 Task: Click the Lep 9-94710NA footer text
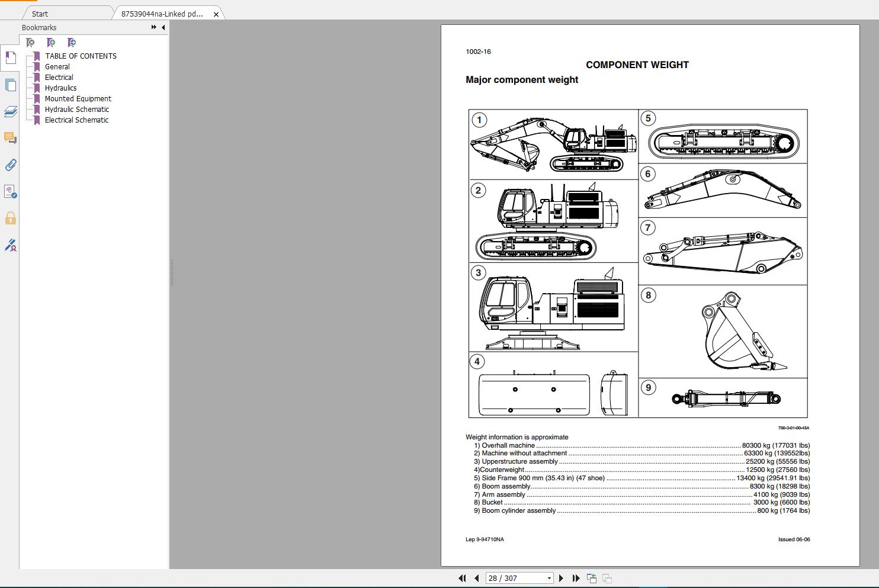pyautogui.click(x=485, y=539)
